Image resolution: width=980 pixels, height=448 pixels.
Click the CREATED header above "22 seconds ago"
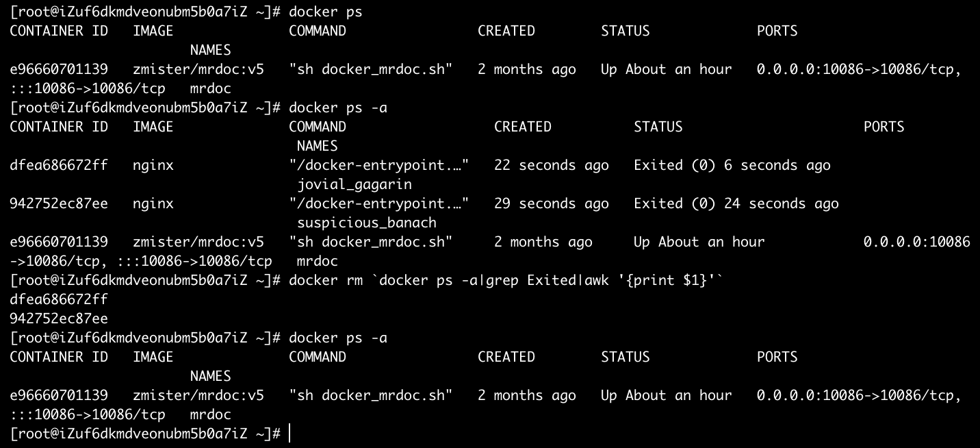[522, 127]
